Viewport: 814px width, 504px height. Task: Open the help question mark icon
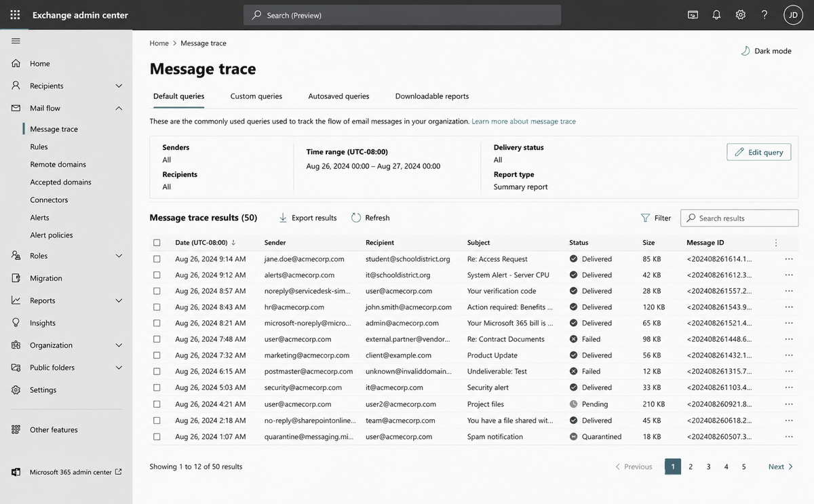[x=764, y=15]
